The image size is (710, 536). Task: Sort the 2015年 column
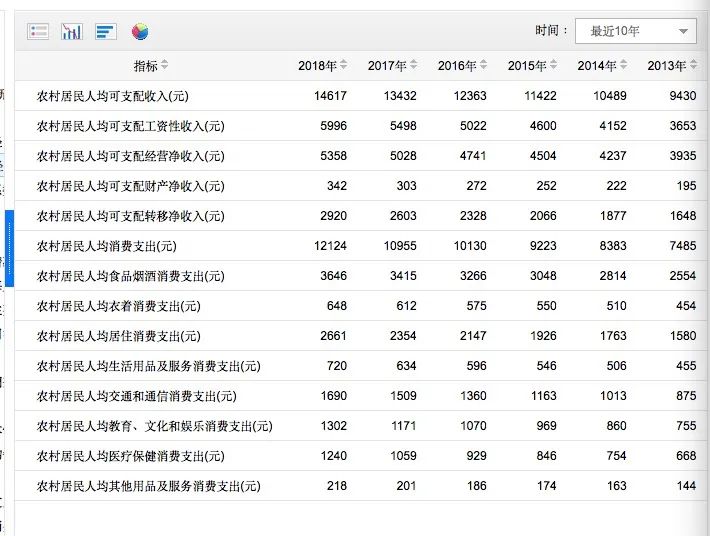tap(553, 65)
